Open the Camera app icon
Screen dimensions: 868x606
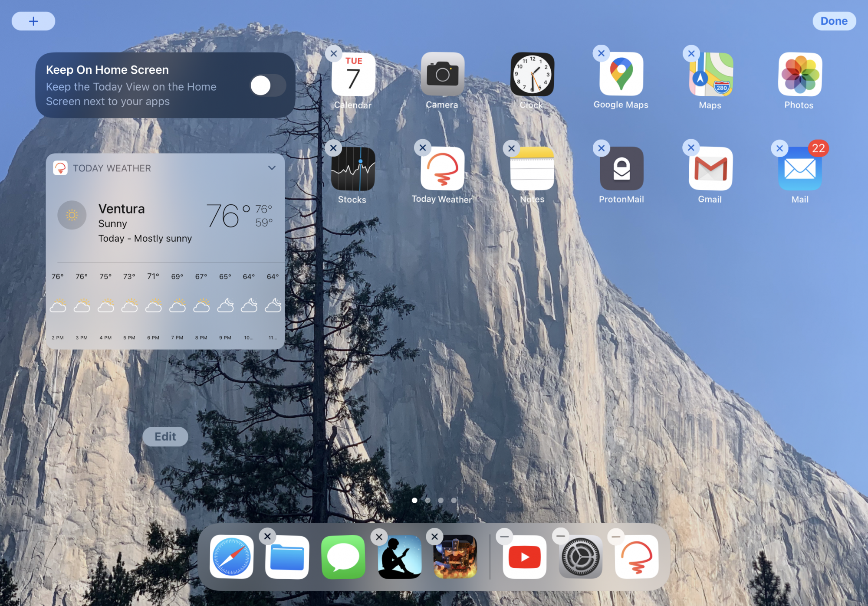tap(442, 74)
